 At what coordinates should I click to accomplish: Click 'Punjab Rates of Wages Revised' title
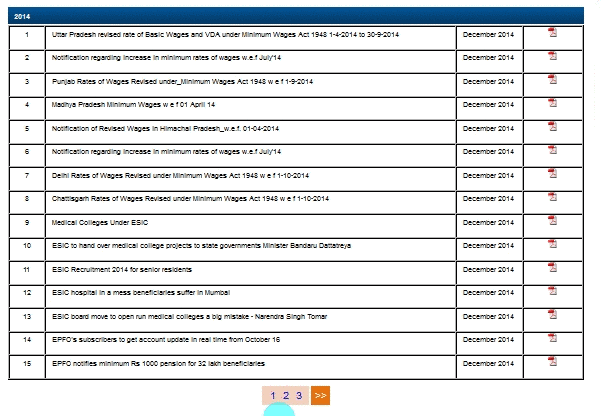click(x=182, y=82)
